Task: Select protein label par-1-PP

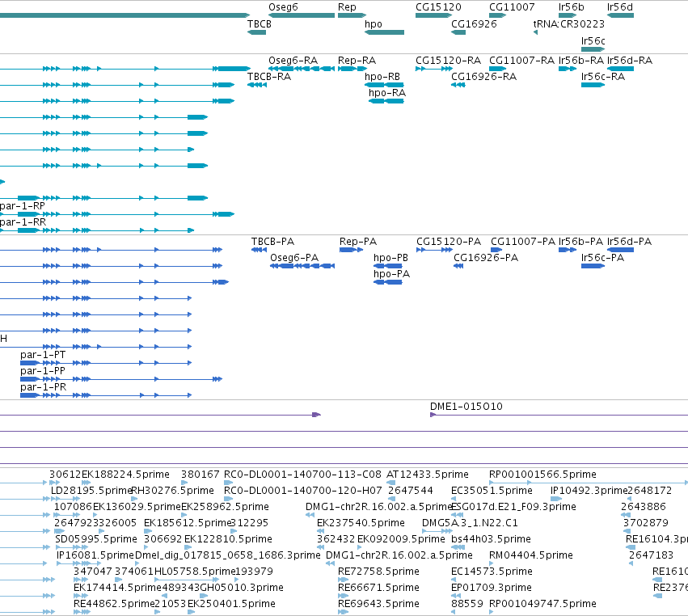Action: pyautogui.click(x=43, y=371)
